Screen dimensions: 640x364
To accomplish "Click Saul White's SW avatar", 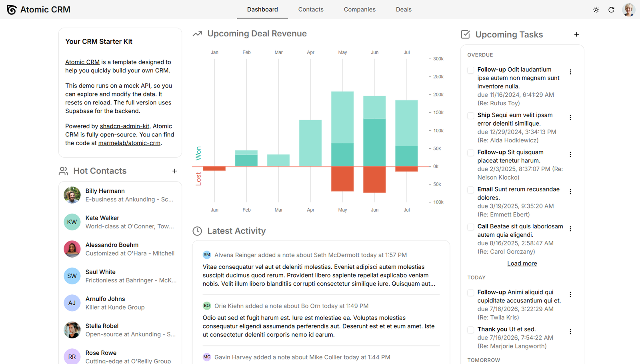I will [x=72, y=276].
